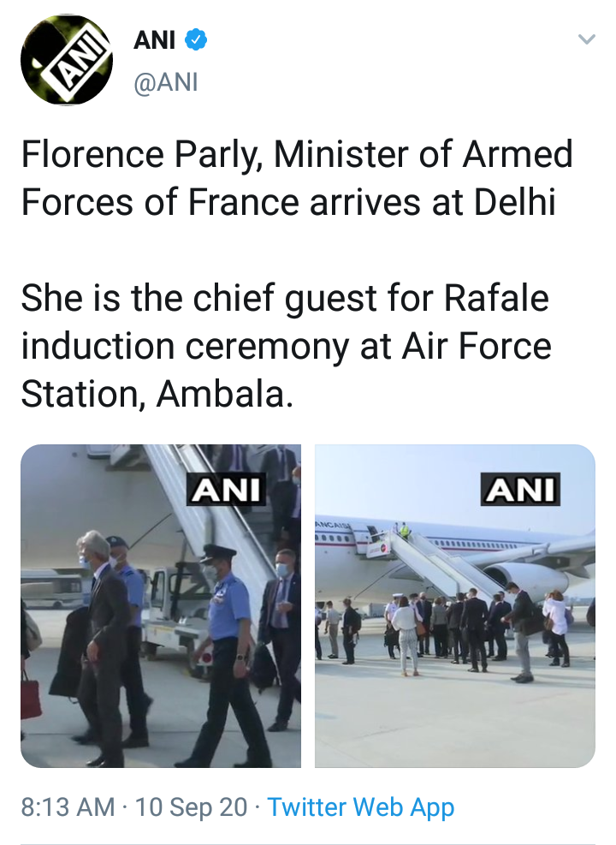Image resolution: width=616 pixels, height=845 pixels.
Task: Click the red bag in left photo
Action: (32, 694)
